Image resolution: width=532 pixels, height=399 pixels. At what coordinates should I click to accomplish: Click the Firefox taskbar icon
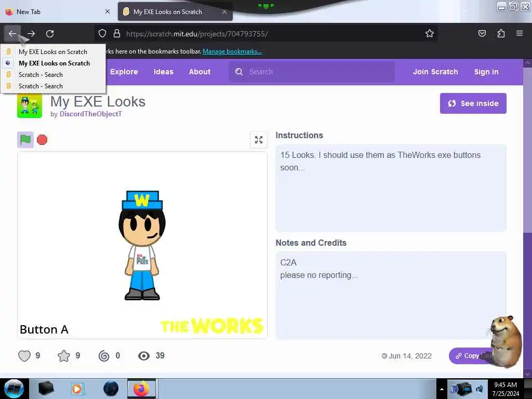coord(141,389)
